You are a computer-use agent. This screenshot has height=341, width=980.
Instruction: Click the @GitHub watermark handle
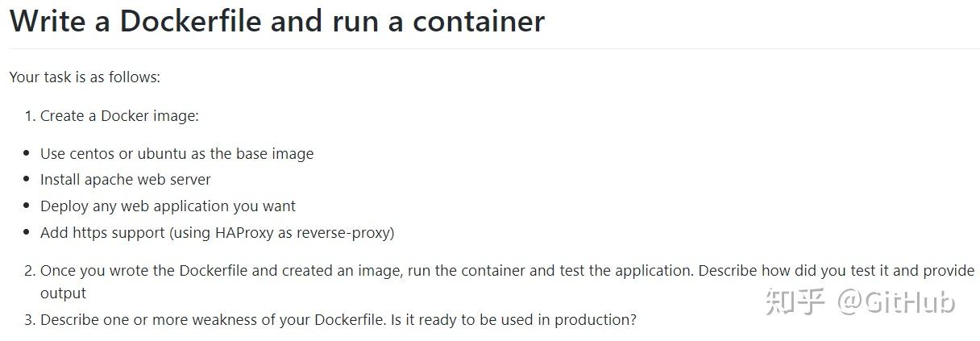896,301
